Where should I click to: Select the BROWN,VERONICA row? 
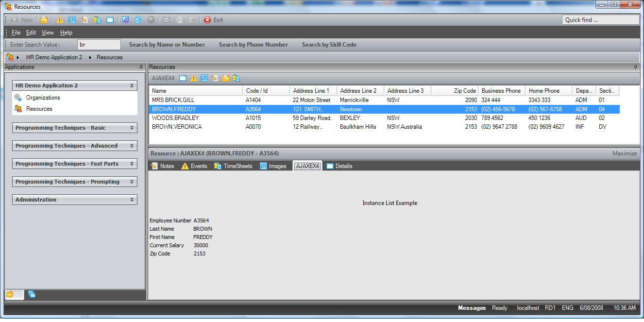(384, 127)
